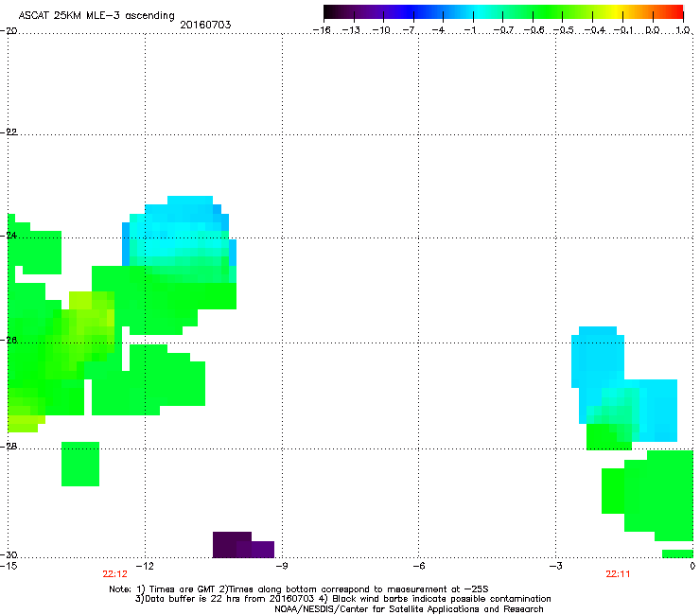Click the longitude label -12
The image size is (700, 615).
click(145, 566)
